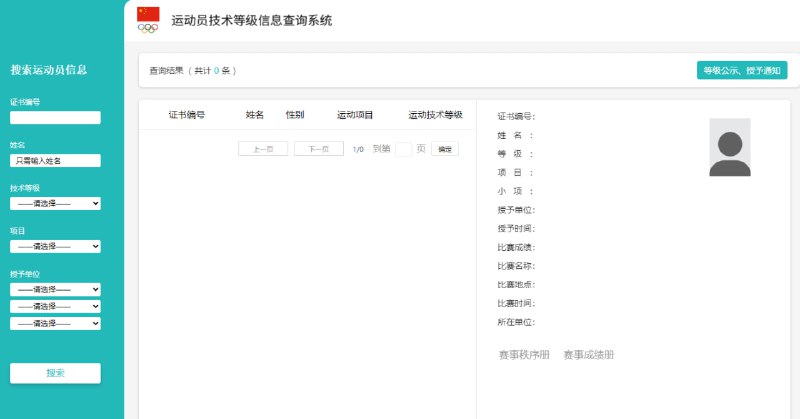Open the 赛事成绩册 link

588,355
